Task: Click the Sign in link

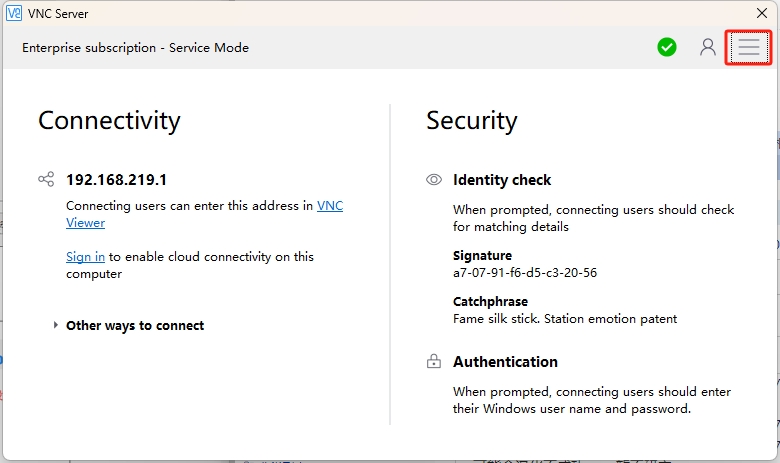Action: [85, 257]
